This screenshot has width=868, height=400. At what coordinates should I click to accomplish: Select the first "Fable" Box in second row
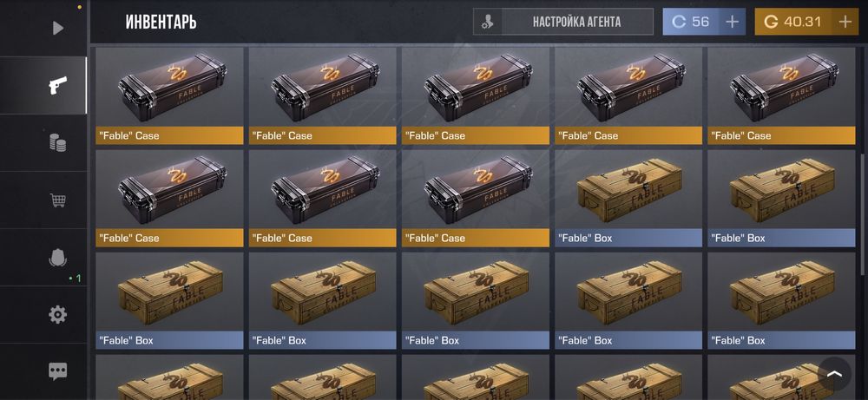click(x=628, y=198)
